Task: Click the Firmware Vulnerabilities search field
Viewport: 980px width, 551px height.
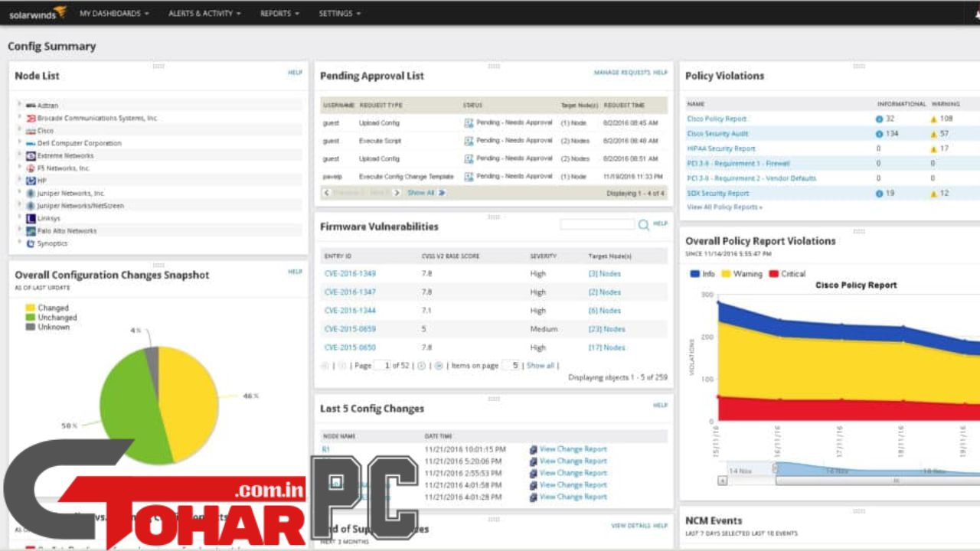Action: pos(597,224)
